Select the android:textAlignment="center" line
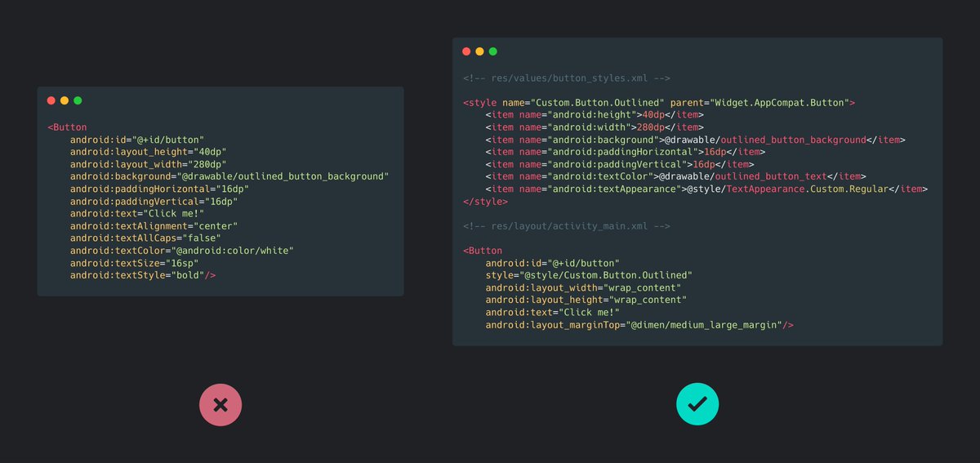The image size is (980, 463). (154, 225)
